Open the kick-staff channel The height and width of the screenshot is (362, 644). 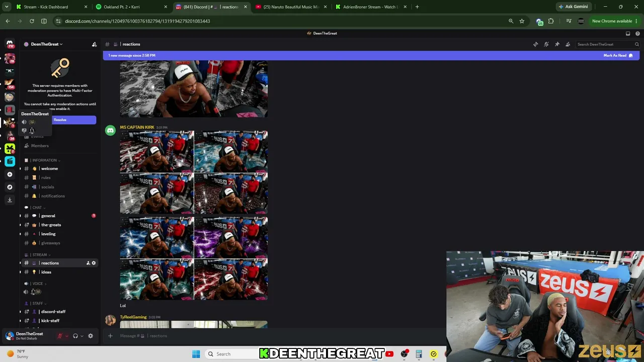pyautogui.click(x=59, y=321)
